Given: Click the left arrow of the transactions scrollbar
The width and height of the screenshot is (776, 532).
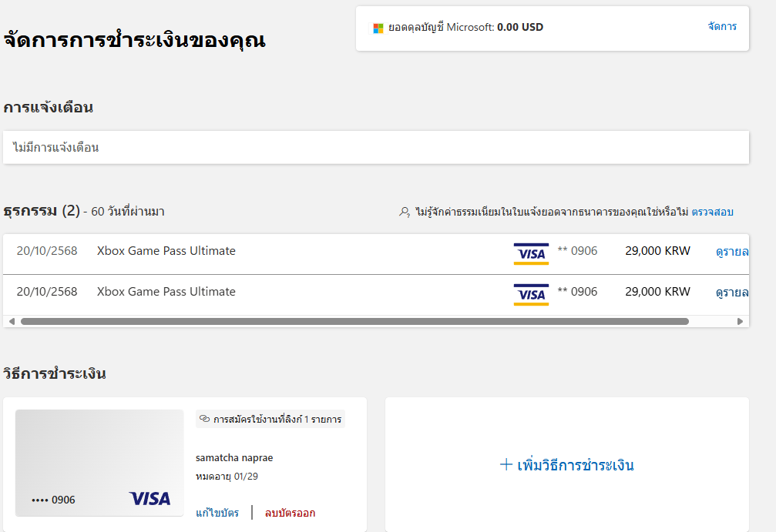Looking at the screenshot, I should coord(12,321).
